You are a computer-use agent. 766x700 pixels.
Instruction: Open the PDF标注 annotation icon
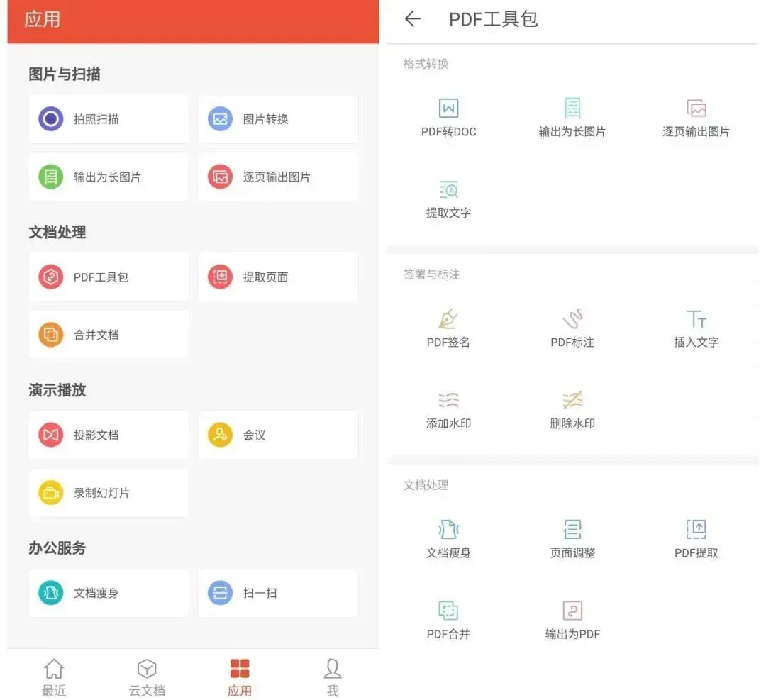click(x=572, y=319)
